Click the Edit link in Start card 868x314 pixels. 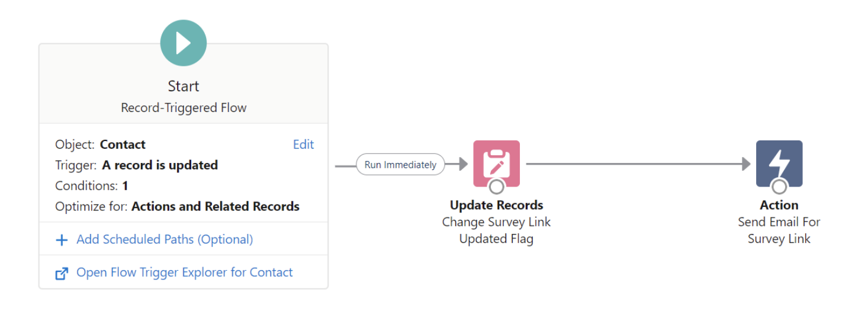[x=304, y=145]
